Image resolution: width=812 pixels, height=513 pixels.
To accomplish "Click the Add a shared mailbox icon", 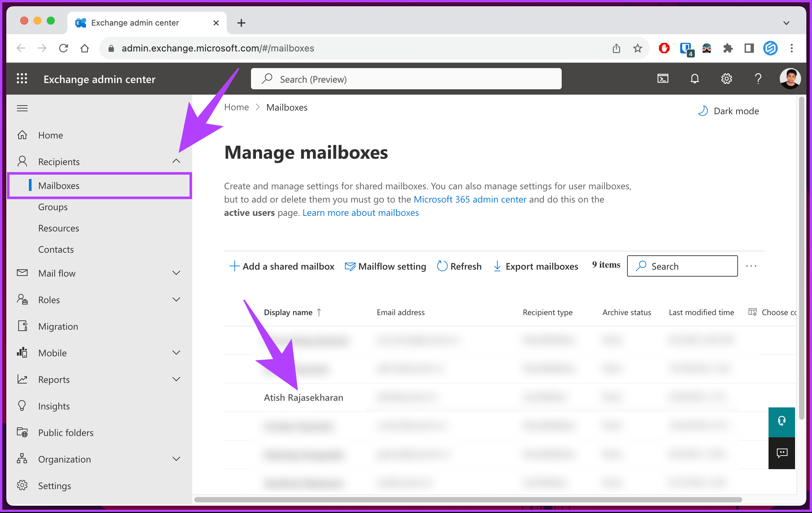I will pyautogui.click(x=233, y=266).
